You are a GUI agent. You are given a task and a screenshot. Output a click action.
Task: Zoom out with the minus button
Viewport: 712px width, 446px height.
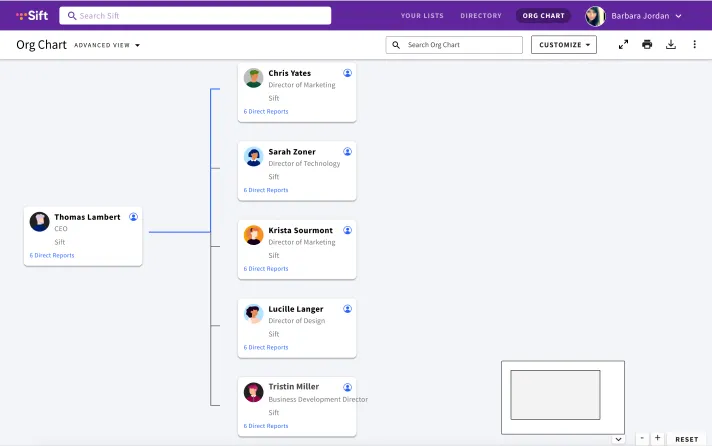[642, 438]
